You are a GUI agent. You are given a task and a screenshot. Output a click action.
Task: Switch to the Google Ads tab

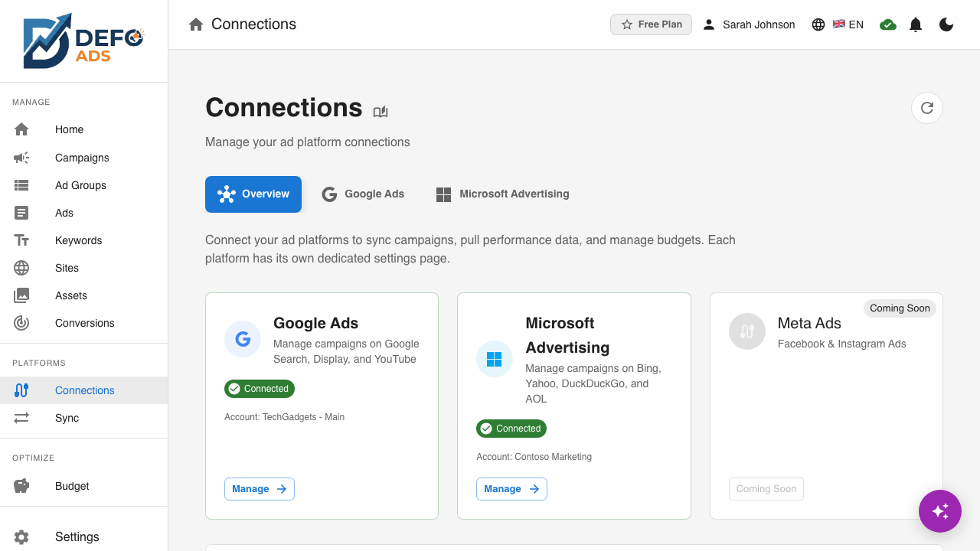(363, 194)
